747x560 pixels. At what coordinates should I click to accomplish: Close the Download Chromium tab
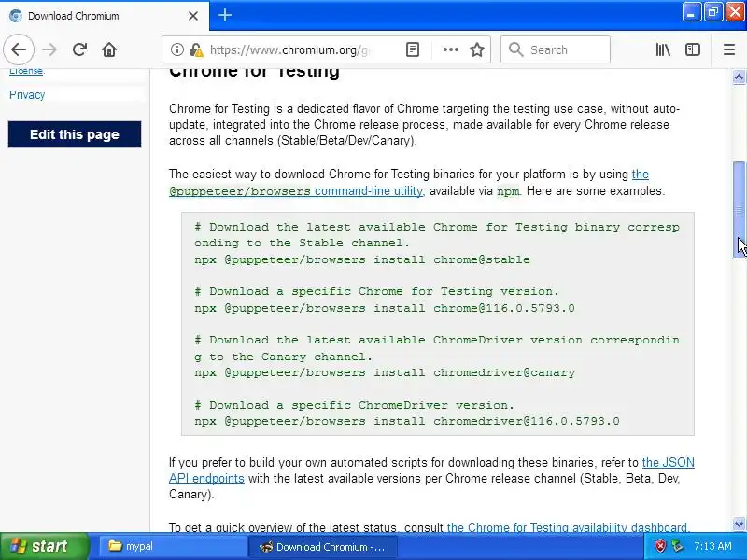pos(193,16)
